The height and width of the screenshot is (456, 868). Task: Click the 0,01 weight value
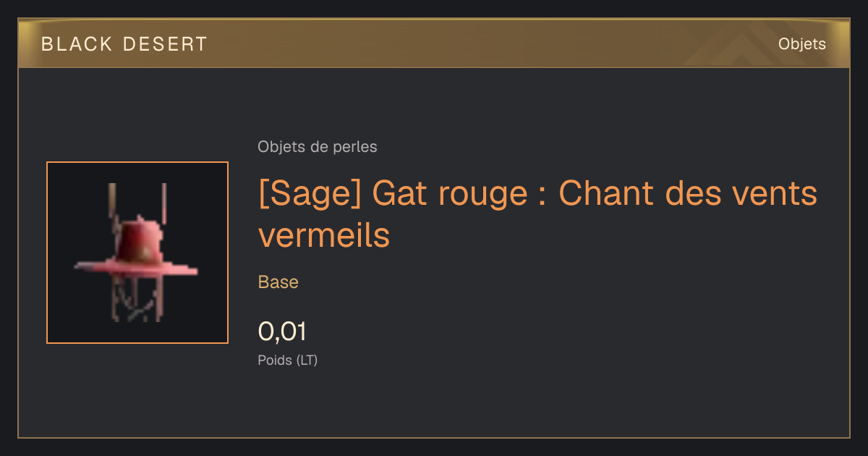[282, 332]
